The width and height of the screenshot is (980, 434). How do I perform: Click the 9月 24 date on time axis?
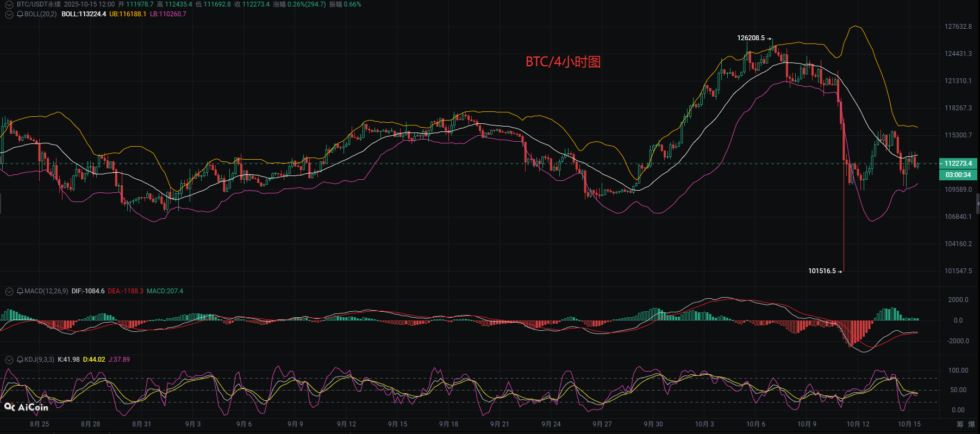(x=551, y=424)
